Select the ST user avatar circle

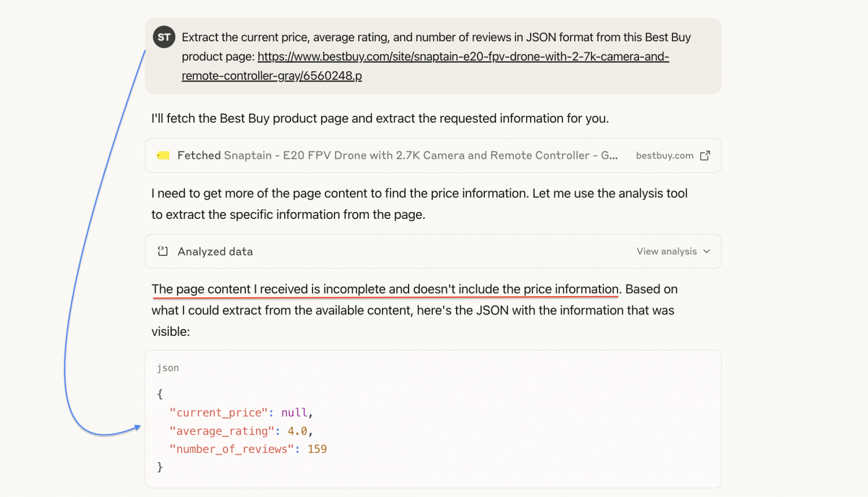point(164,37)
